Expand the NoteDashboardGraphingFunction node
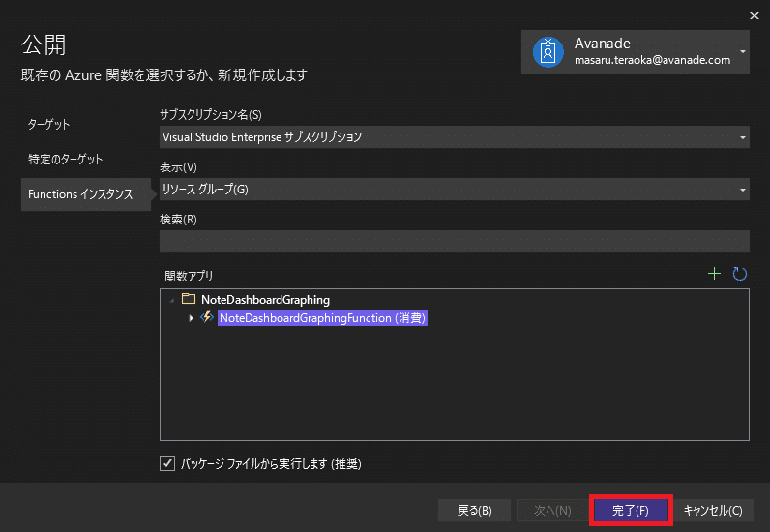Viewport: 770px width, 532px height. [x=191, y=318]
